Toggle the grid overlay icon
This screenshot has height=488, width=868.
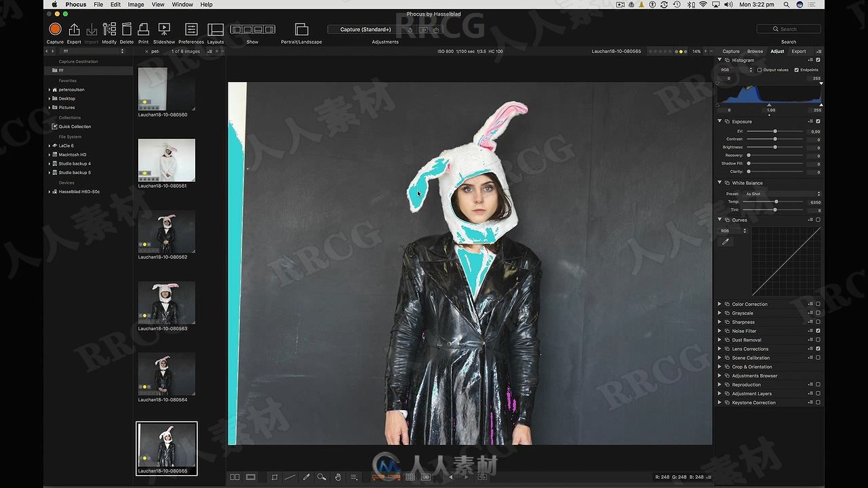[410, 477]
